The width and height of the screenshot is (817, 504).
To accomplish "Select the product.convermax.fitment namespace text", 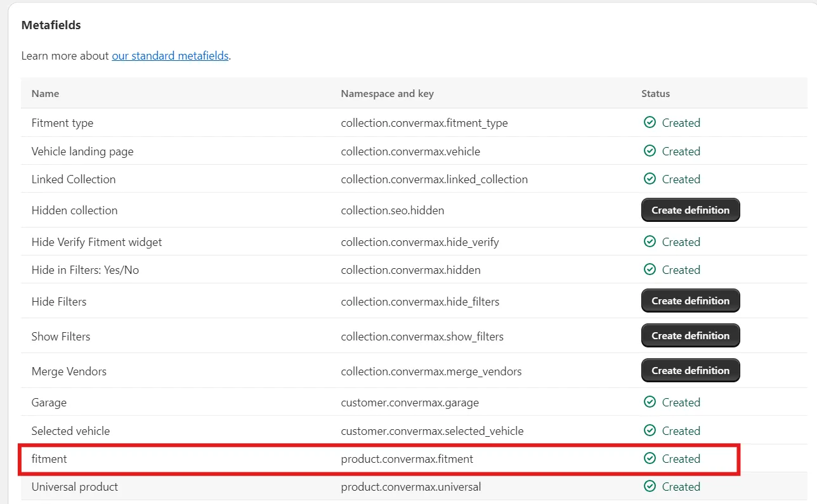I will (x=407, y=459).
